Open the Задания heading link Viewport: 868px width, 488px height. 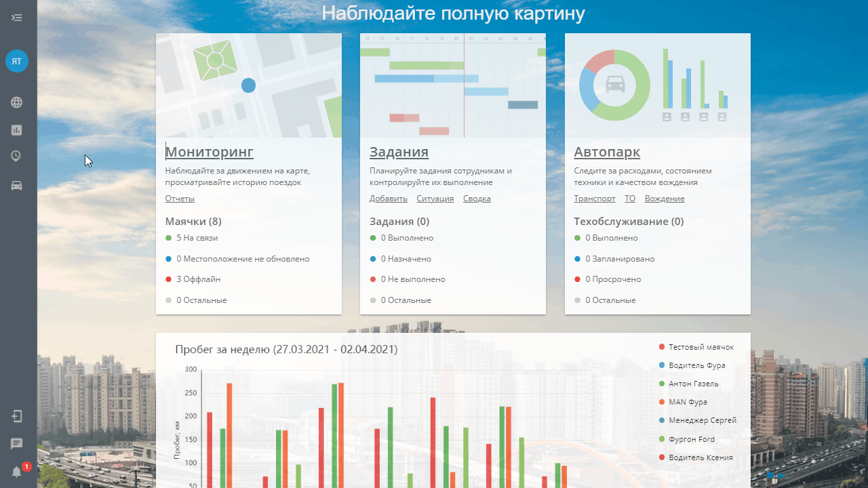coord(399,152)
